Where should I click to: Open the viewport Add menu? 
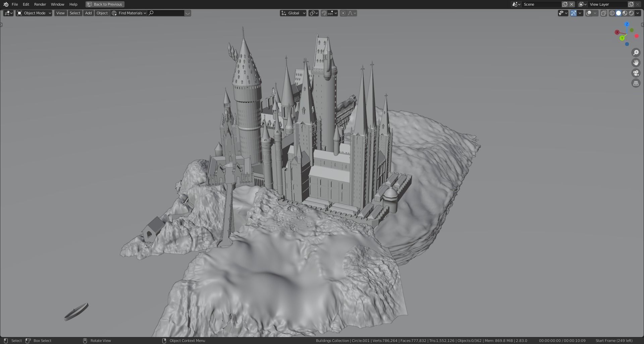point(88,13)
